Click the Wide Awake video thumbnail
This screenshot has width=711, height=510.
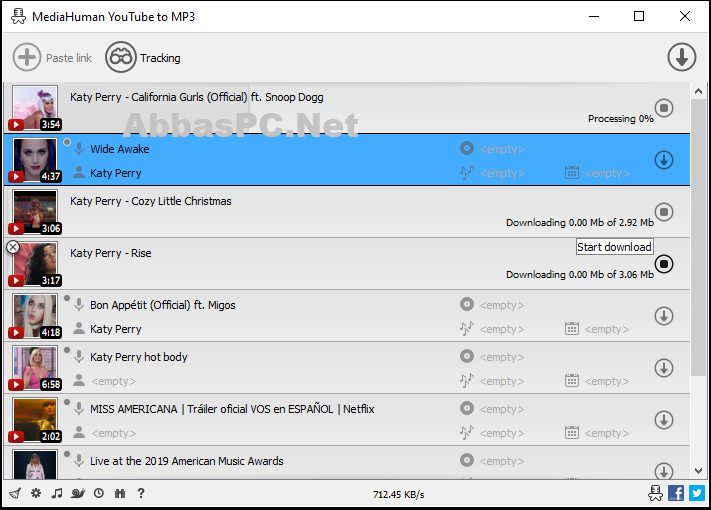pyautogui.click(x=35, y=160)
